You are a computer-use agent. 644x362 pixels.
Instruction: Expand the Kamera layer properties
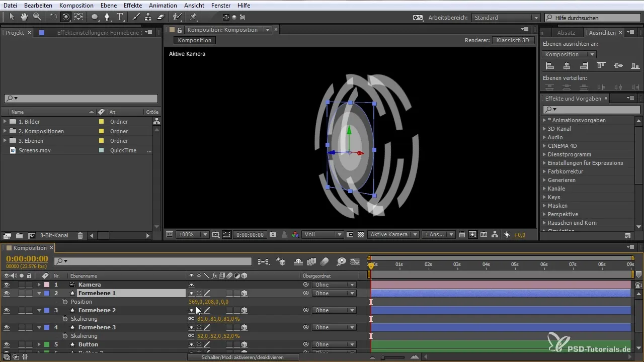(x=39, y=285)
